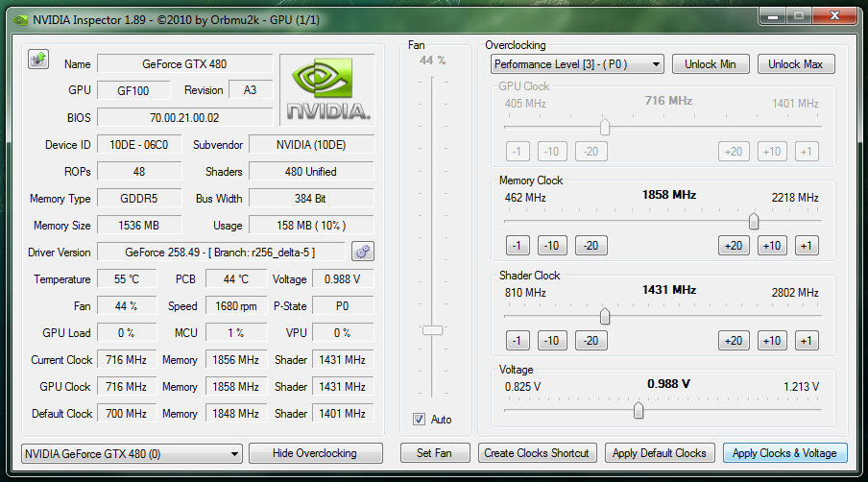Increase Shader Clock with the +1 button
This screenshot has height=482, width=868.
click(x=807, y=341)
